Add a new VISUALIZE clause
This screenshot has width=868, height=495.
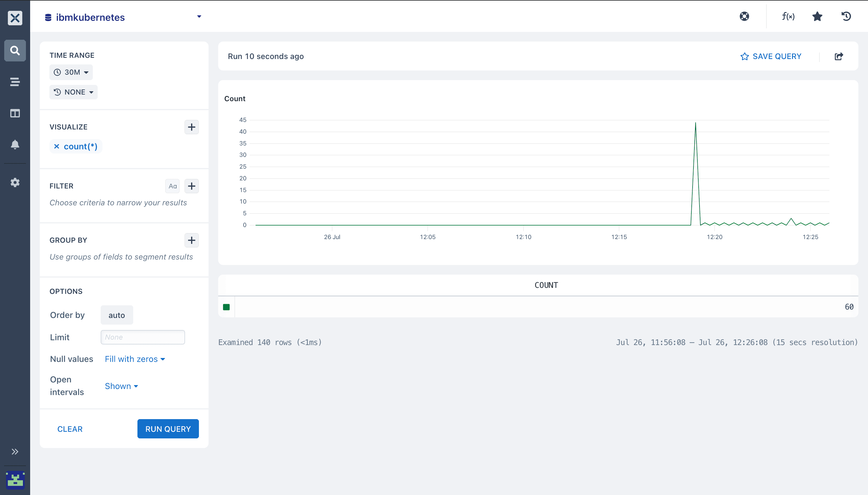192,127
